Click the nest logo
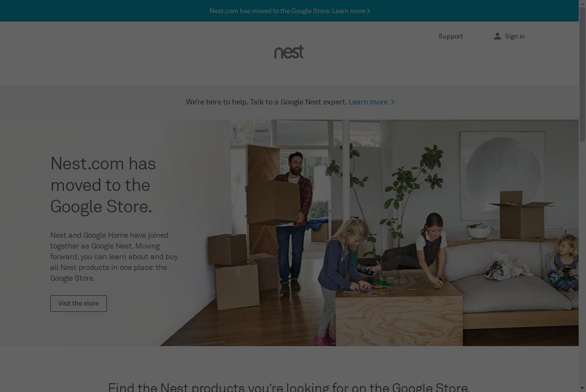This screenshot has width=586, height=392. (289, 52)
